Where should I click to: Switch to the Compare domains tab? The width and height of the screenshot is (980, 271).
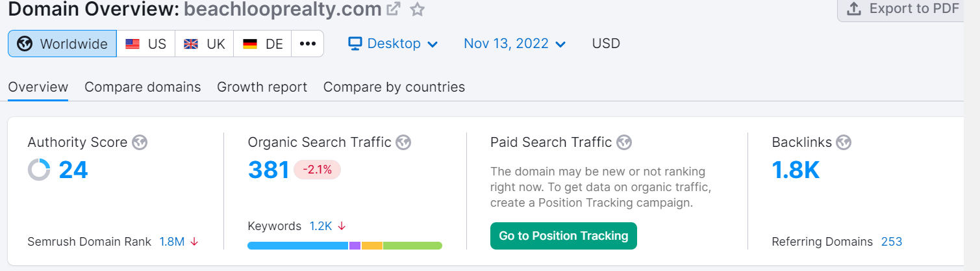[x=143, y=87]
